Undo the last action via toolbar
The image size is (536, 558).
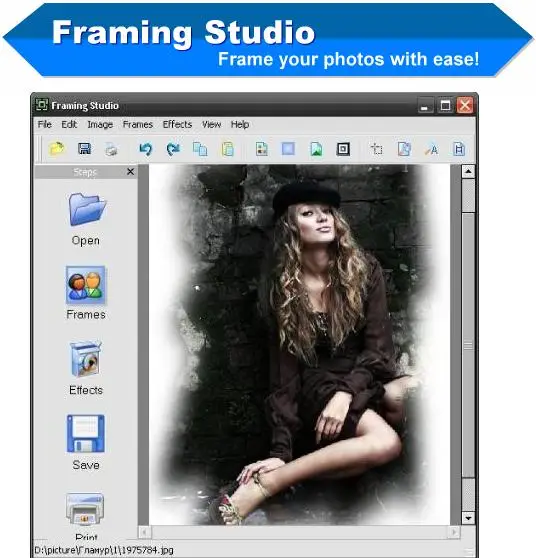(x=146, y=149)
